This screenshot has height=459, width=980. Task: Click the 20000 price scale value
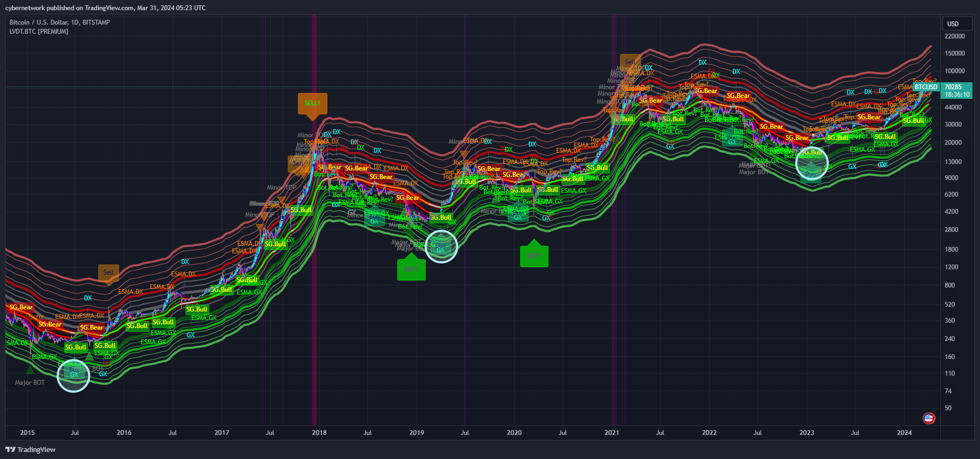(953, 143)
